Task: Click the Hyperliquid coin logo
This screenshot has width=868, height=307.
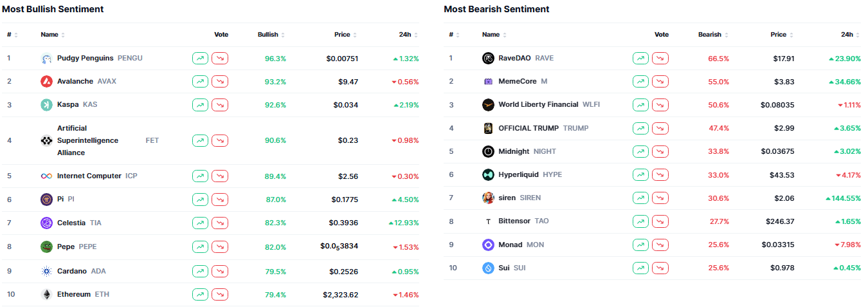Action: click(x=488, y=174)
